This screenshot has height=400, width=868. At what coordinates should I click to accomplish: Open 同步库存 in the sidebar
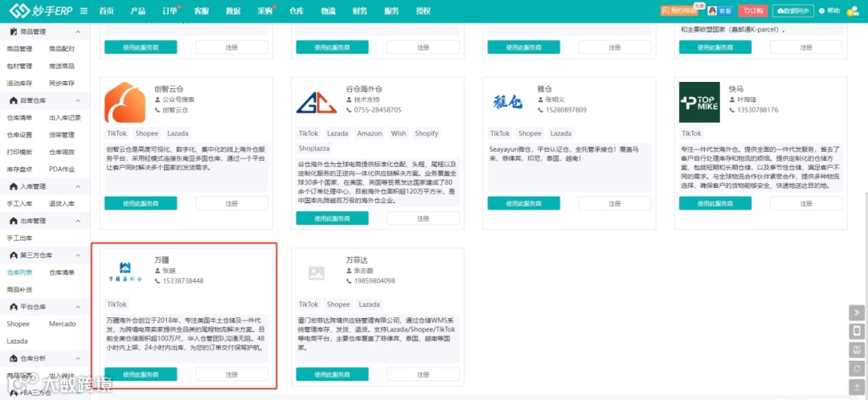(x=61, y=84)
